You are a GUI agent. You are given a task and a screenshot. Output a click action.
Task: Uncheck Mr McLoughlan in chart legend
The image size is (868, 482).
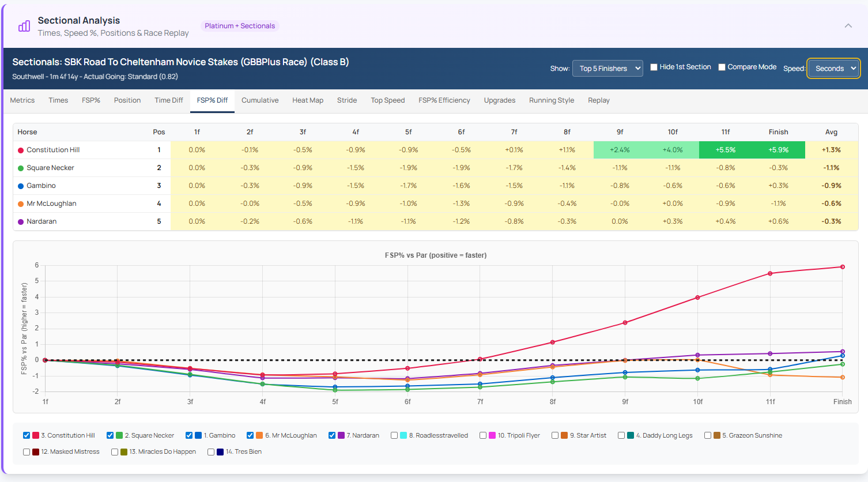point(250,435)
